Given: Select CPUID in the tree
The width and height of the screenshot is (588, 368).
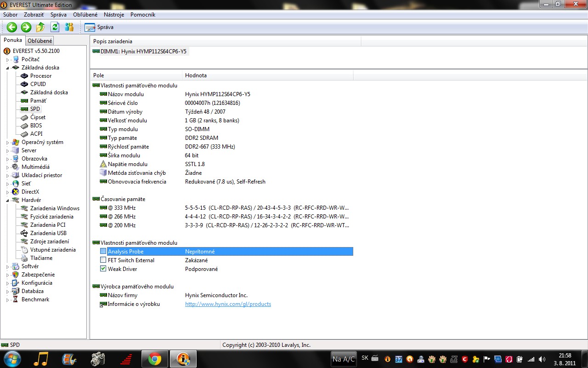Looking at the screenshot, I should pos(38,84).
